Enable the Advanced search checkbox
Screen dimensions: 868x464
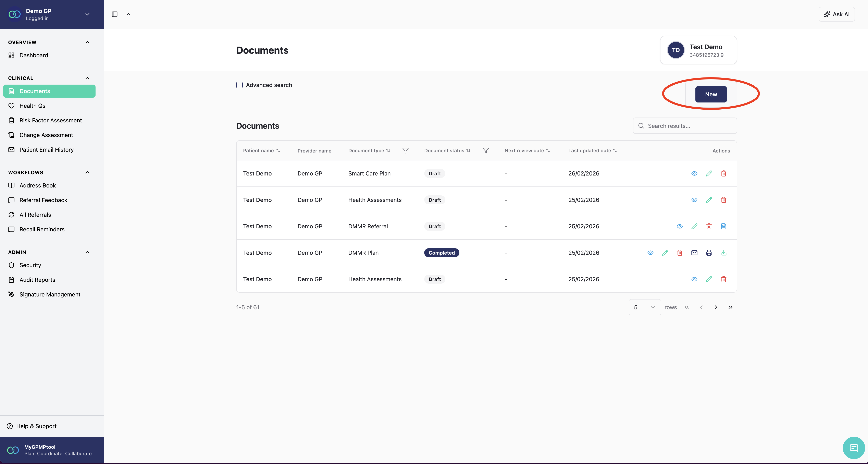click(240, 85)
